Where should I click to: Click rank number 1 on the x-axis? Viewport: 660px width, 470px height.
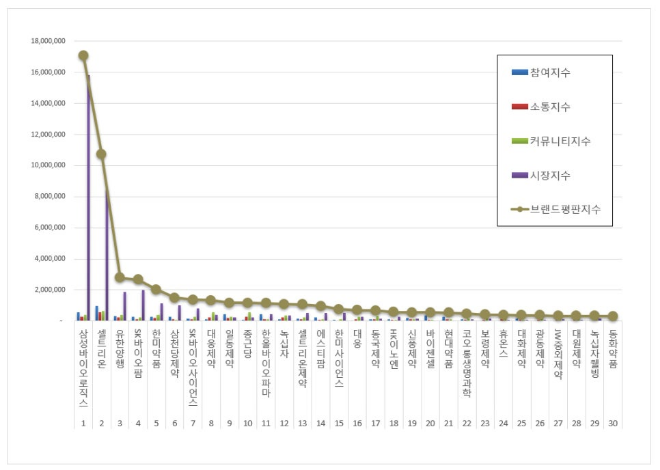[x=83, y=423]
